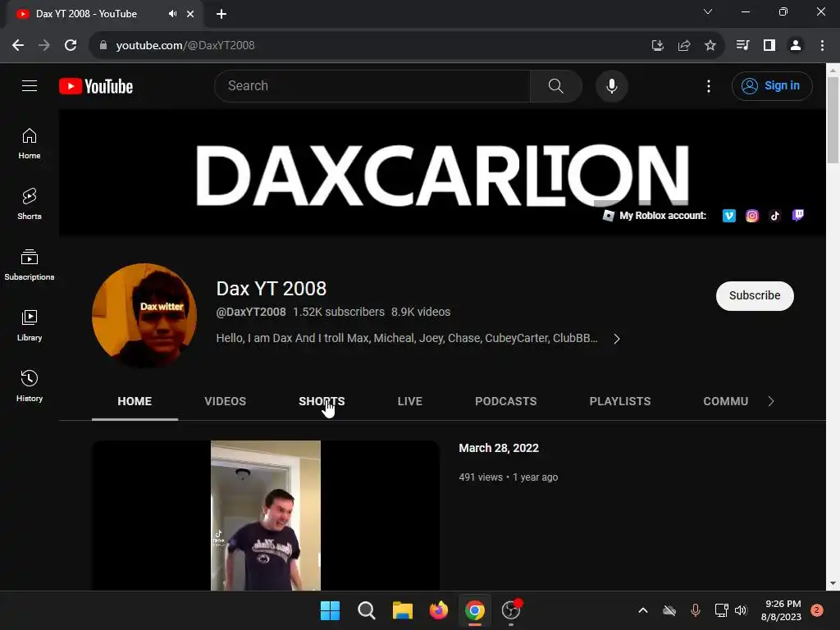Reload the page
This screenshot has height=630, width=840.
point(71,46)
